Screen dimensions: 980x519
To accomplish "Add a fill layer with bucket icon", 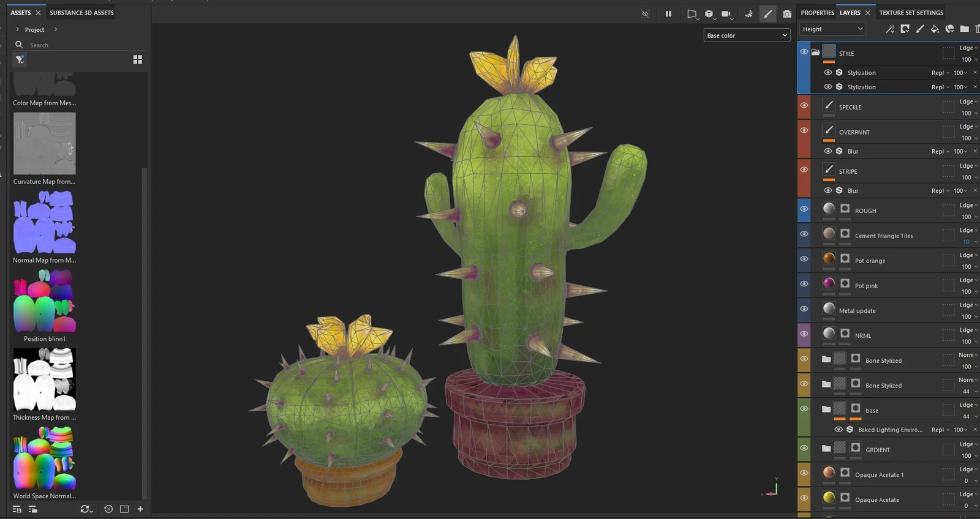I will point(935,29).
